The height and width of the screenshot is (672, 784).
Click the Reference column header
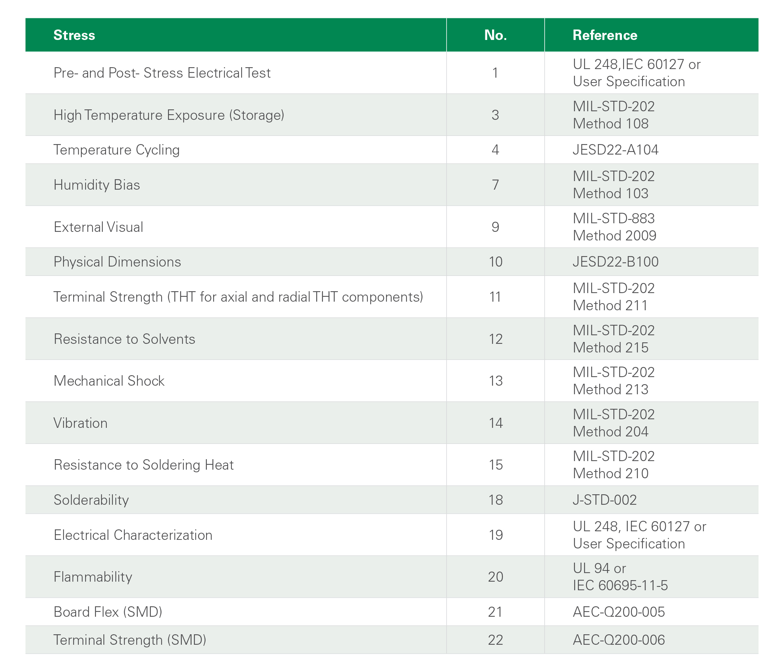point(605,35)
